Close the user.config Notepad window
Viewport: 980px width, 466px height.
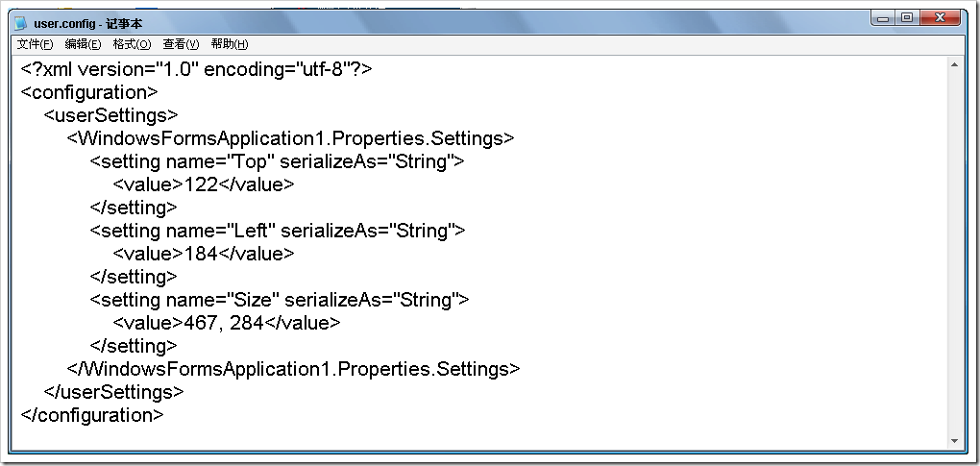point(939,19)
